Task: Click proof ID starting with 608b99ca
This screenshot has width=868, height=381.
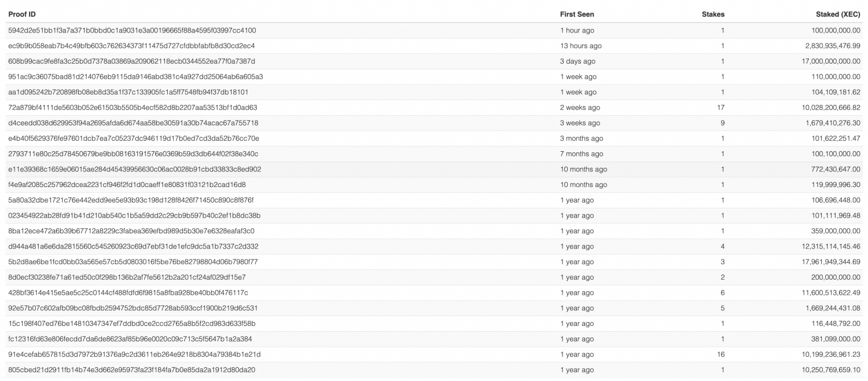Action: pos(131,61)
